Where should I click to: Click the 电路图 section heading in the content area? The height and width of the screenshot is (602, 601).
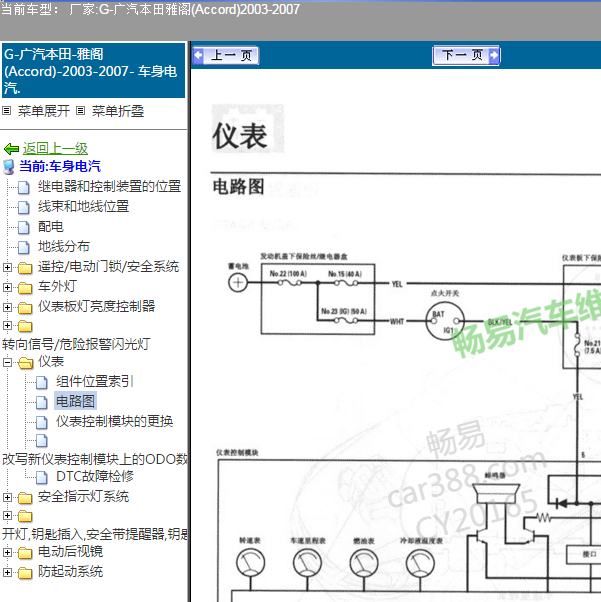238,187
